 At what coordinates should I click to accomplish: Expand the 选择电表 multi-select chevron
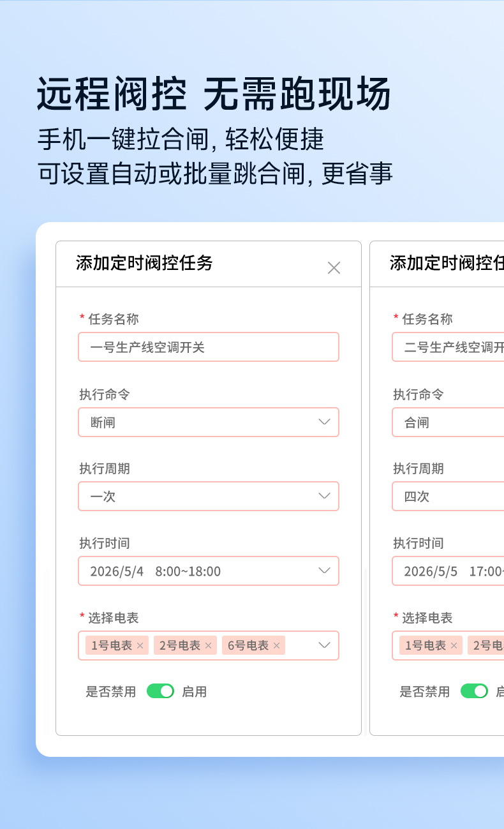[x=324, y=645]
